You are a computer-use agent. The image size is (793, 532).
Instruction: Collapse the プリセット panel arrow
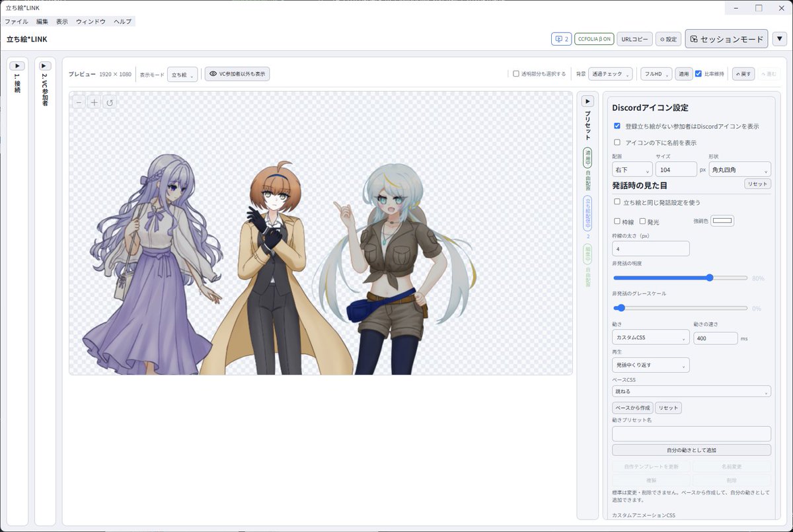587,101
